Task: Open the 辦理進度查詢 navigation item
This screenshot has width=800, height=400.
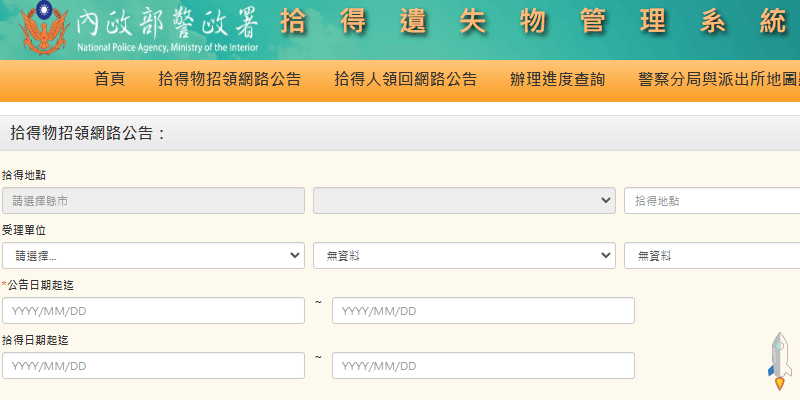Action: tap(557, 80)
